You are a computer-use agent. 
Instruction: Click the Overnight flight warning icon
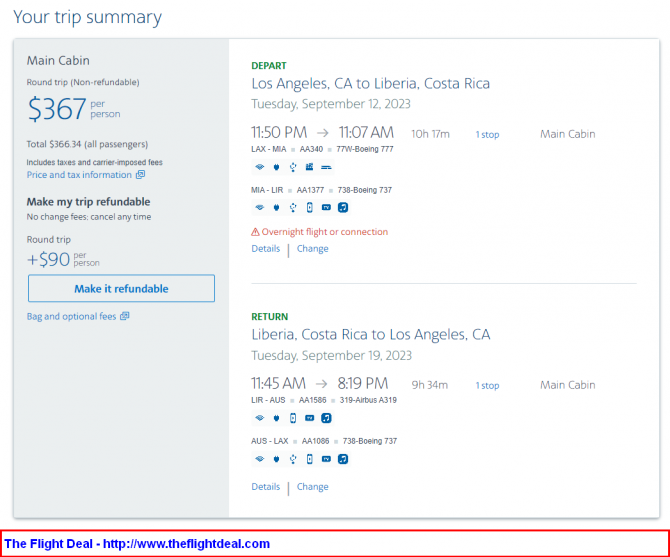pyautogui.click(x=255, y=232)
